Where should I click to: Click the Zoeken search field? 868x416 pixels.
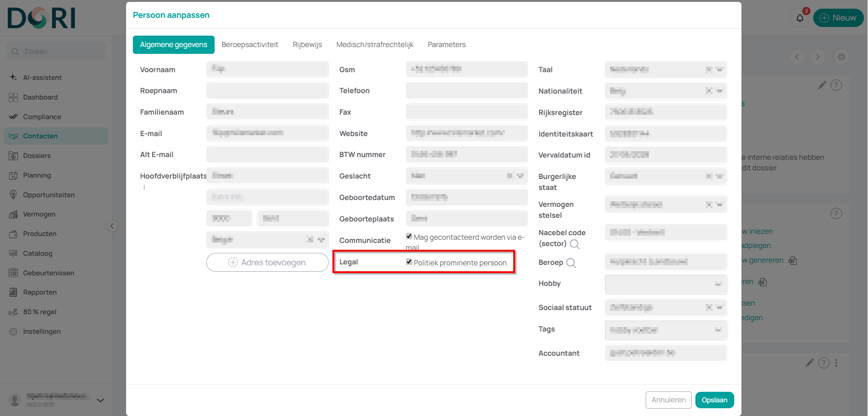click(56, 52)
